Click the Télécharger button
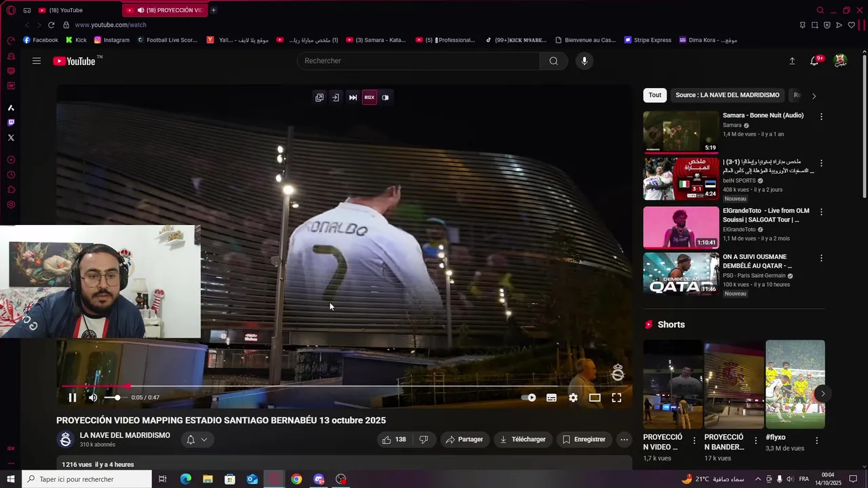 (522, 440)
